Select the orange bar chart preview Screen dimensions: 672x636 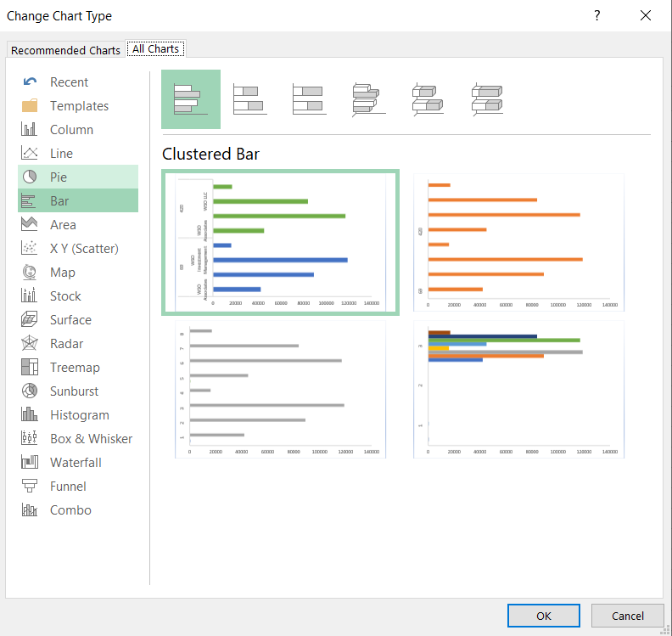(518, 243)
